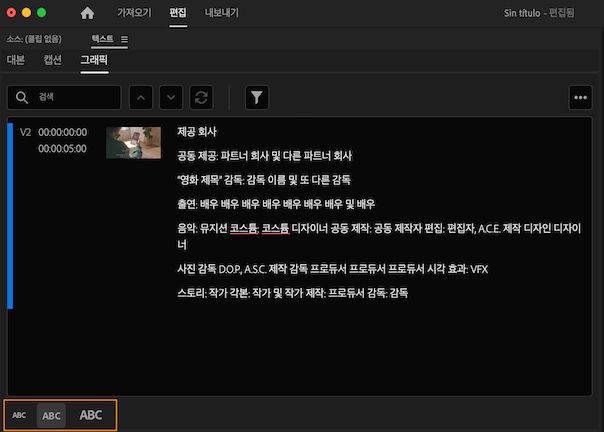Select the 소스: (클립 없음) panel tab
604x432 pixels.
coord(34,39)
